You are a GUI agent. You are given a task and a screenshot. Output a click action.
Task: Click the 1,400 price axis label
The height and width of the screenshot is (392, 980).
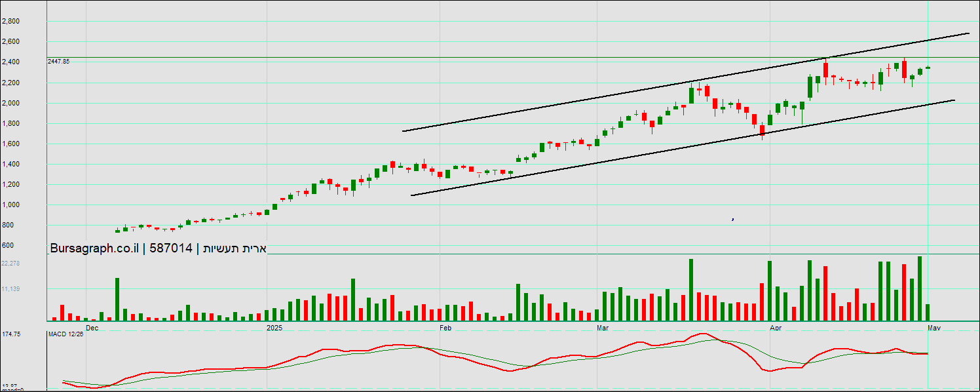pyautogui.click(x=10, y=164)
